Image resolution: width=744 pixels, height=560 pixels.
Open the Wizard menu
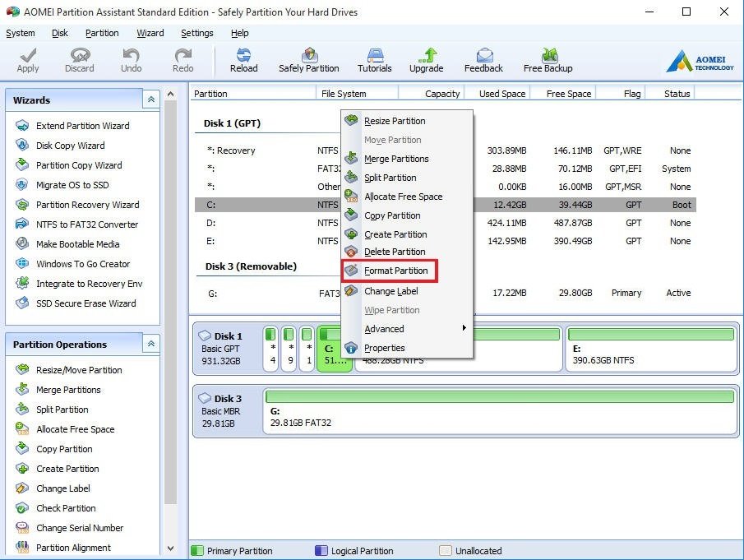click(150, 33)
